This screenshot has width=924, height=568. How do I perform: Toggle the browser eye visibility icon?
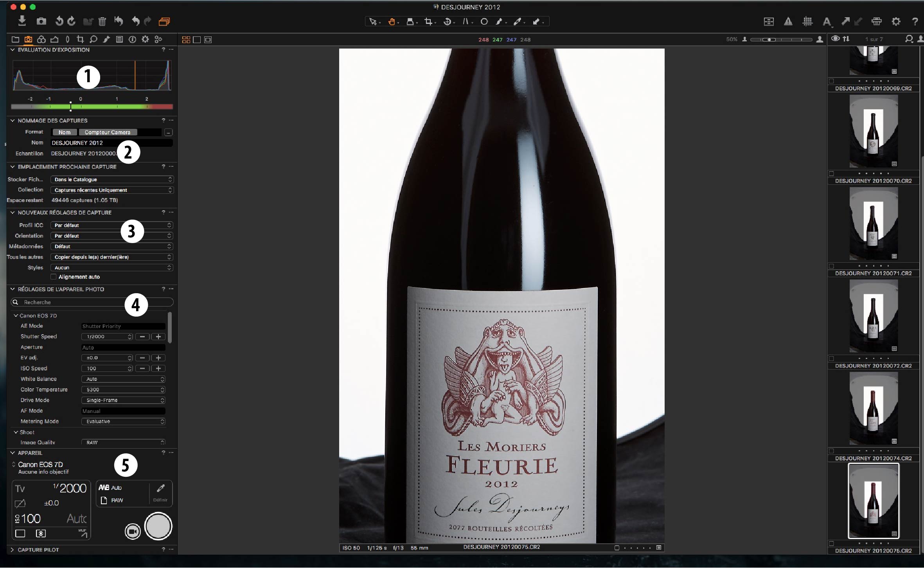(x=835, y=39)
